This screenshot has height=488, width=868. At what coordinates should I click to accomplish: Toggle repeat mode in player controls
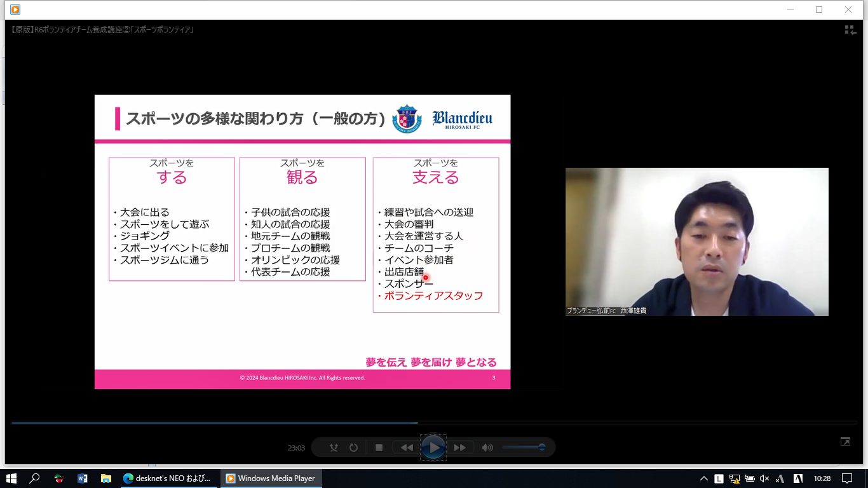pyautogui.click(x=353, y=447)
